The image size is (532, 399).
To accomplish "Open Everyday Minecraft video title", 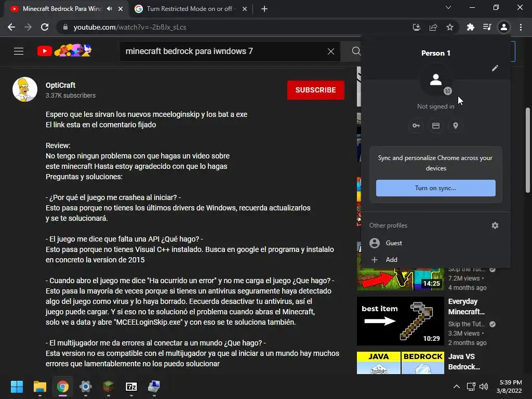I will [466, 307].
